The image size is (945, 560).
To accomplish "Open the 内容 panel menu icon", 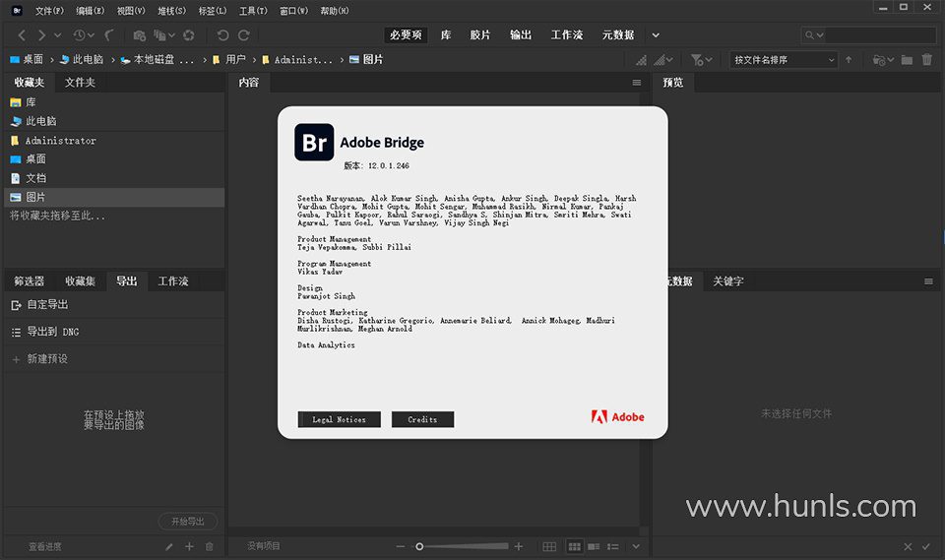I will [637, 83].
